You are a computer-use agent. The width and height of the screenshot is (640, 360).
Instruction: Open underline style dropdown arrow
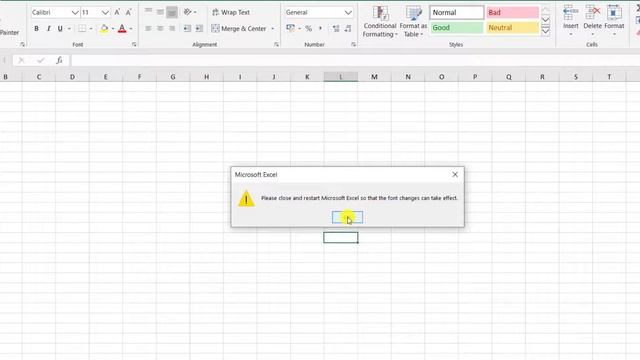pos(69,29)
